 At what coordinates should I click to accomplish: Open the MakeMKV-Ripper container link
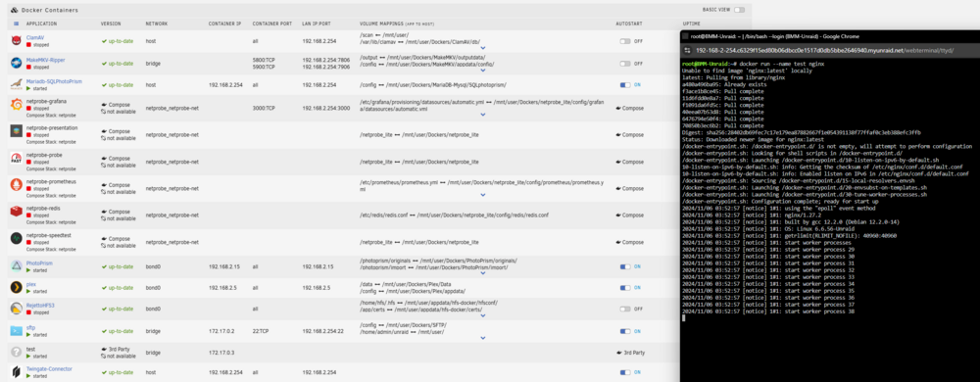click(x=46, y=60)
